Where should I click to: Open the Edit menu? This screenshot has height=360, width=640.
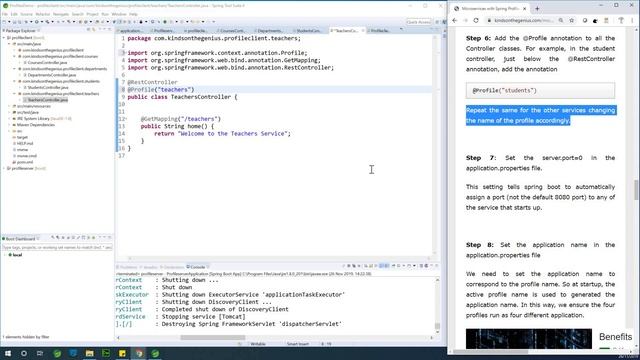14,14
